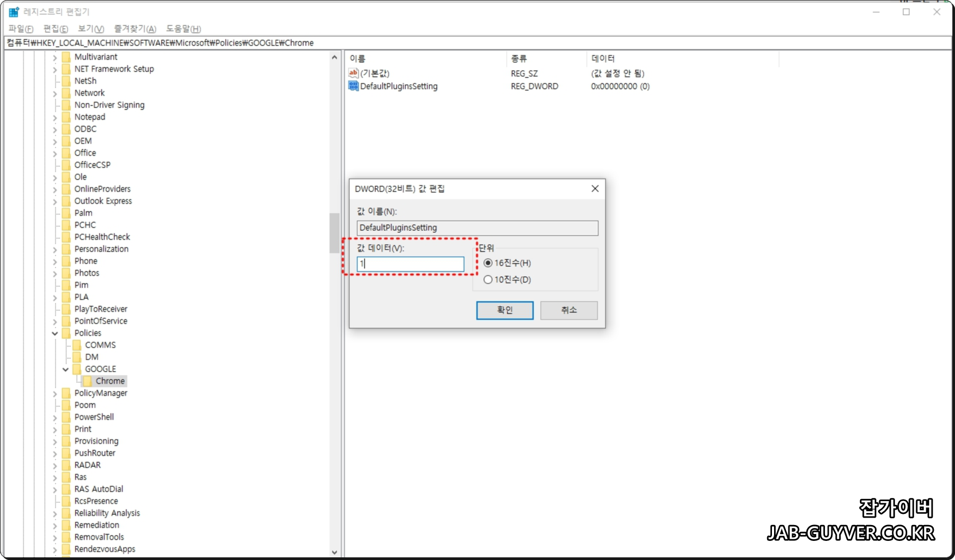Screen dimensions: 955x560
Task: Select the DefaultPluginsSetting value row
Action: (x=399, y=86)
